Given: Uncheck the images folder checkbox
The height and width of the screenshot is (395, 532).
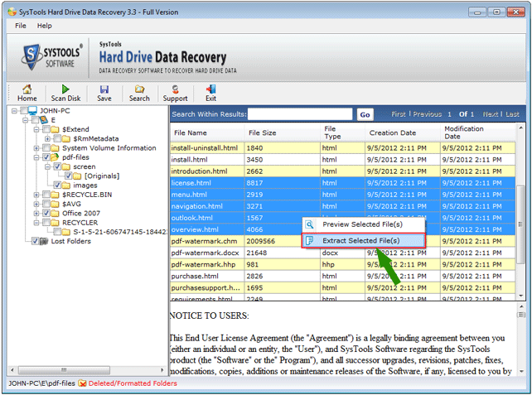Looking at the screenshot, I should [57, 185].
